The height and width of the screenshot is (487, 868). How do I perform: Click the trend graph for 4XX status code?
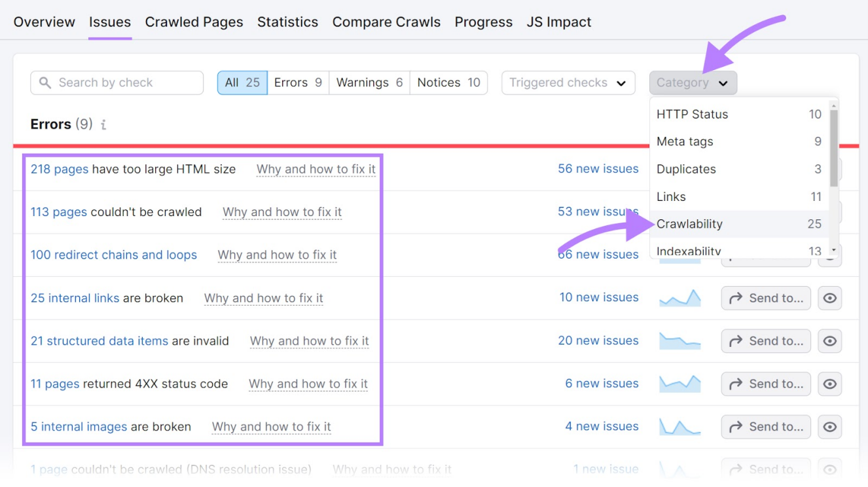pyautogui.click(x=679, y=384)
